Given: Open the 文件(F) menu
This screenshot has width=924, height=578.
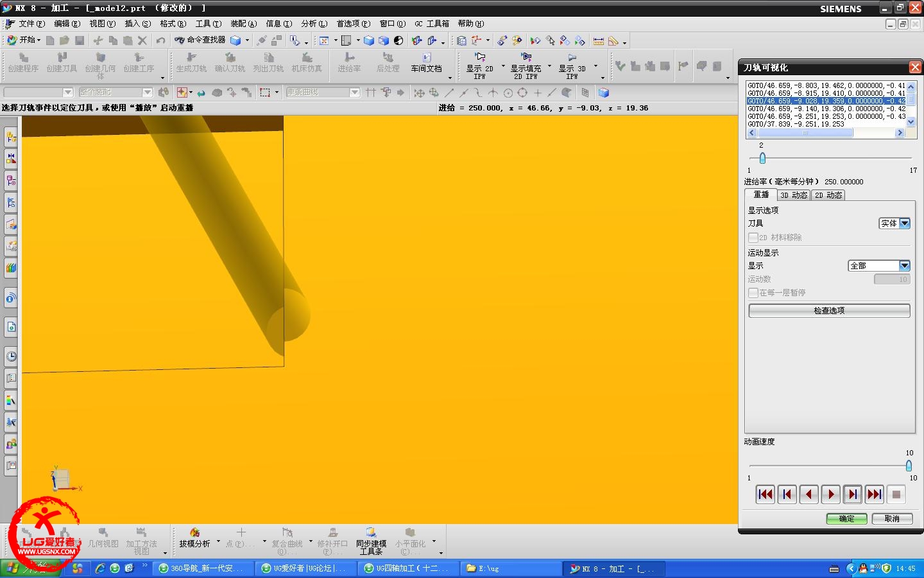Looking at the screenshot, I should (x=31, y=24).
